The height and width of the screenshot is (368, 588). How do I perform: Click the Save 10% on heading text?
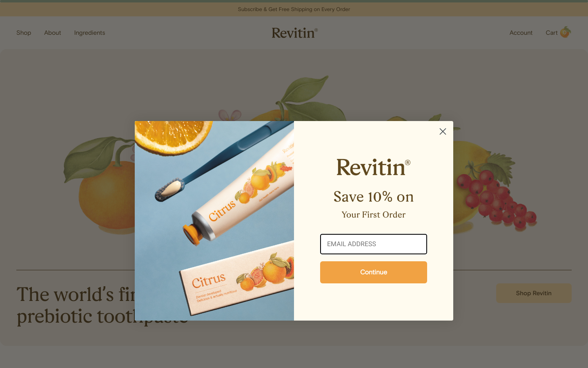click(x=374, y=197)
